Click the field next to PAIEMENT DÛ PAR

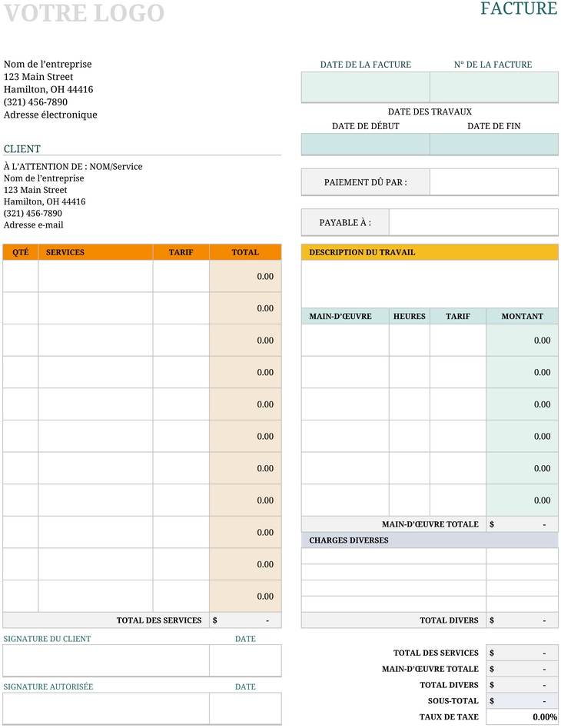click(493, 182)
